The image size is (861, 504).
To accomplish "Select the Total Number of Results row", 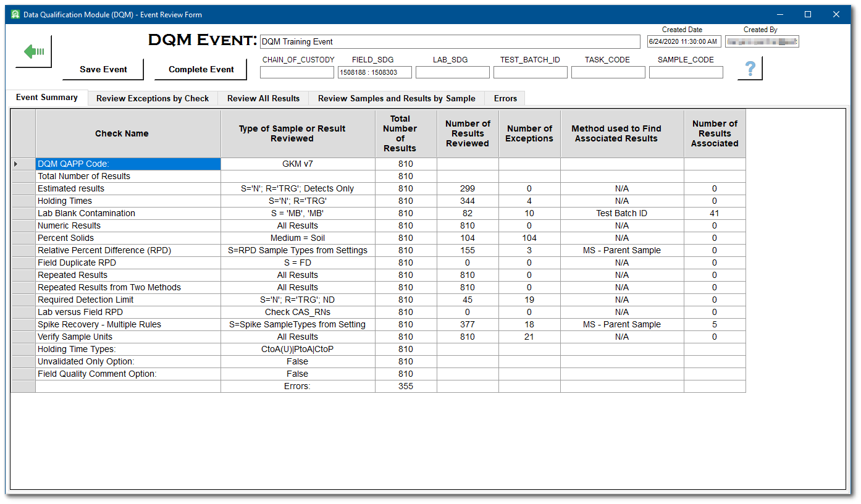I will point(378,176).
